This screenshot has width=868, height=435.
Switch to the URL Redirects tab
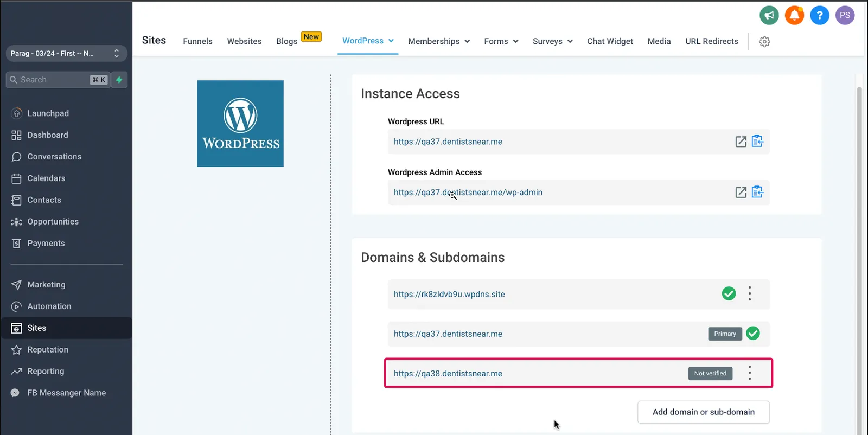711,41
